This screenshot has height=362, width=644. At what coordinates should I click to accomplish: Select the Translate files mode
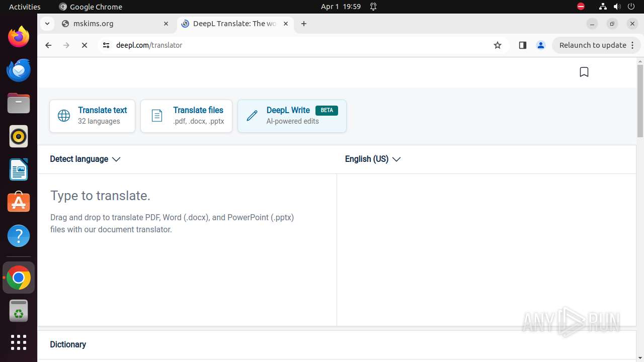(186, 116)
